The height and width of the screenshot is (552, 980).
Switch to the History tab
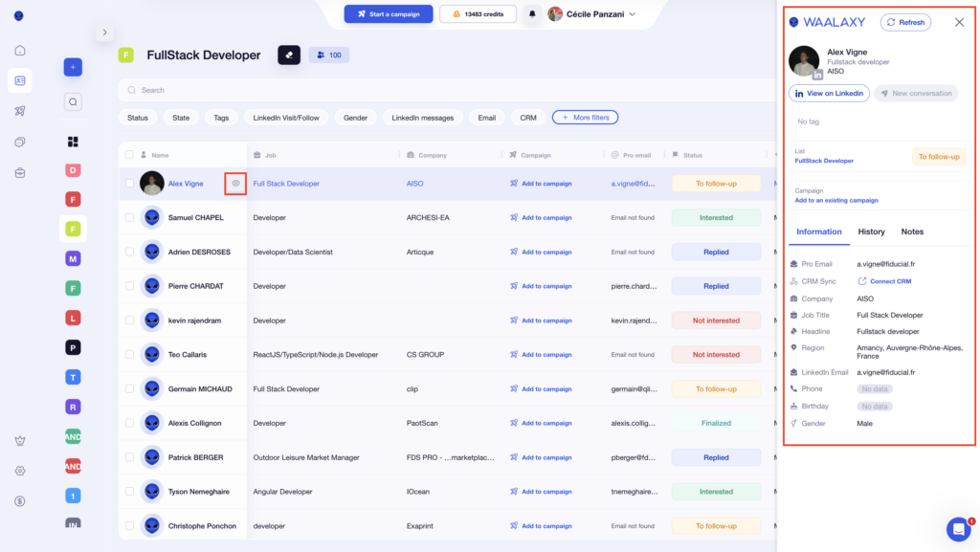point(871,232)
